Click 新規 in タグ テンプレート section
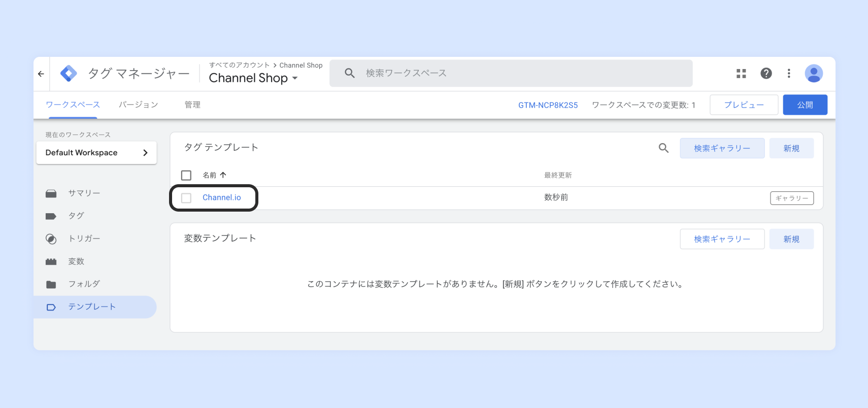This screenshot has height=408, width=868. pos(791,148)
